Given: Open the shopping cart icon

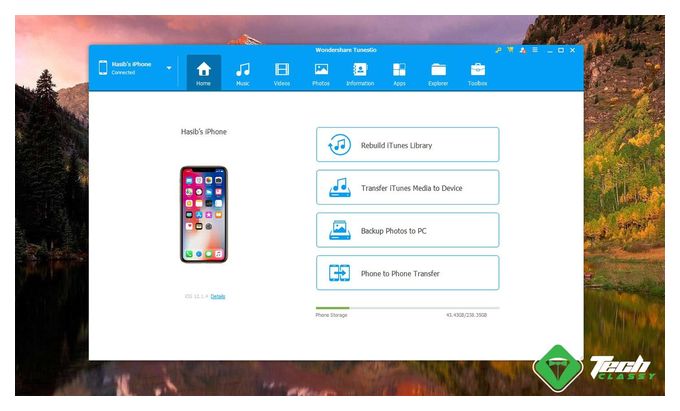Looking at the screenshot, I should [510, 50].
